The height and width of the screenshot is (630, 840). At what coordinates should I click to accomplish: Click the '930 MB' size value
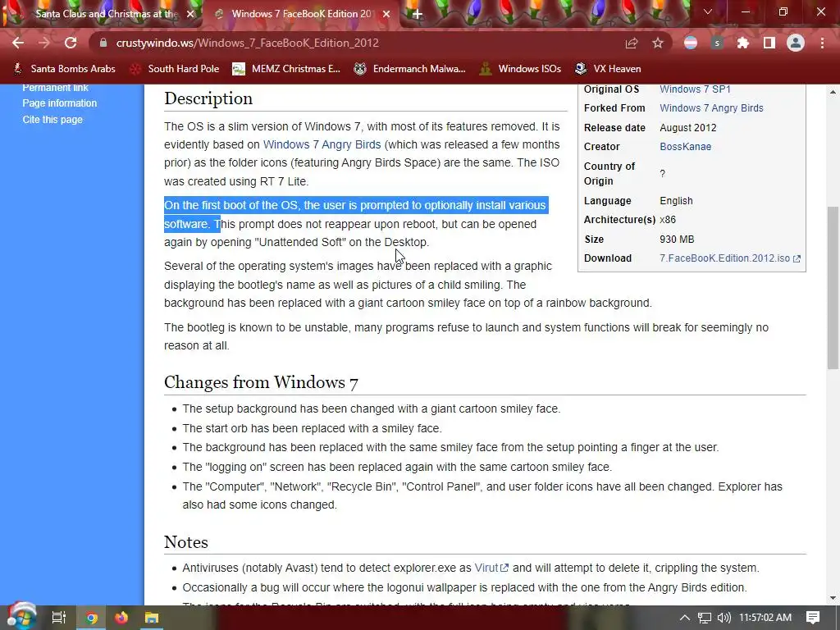coord(677,239)
